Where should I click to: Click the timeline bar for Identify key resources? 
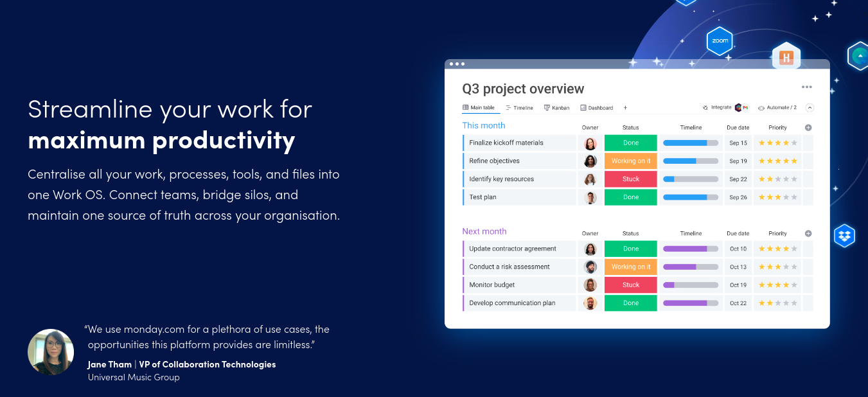pos(691,179)
